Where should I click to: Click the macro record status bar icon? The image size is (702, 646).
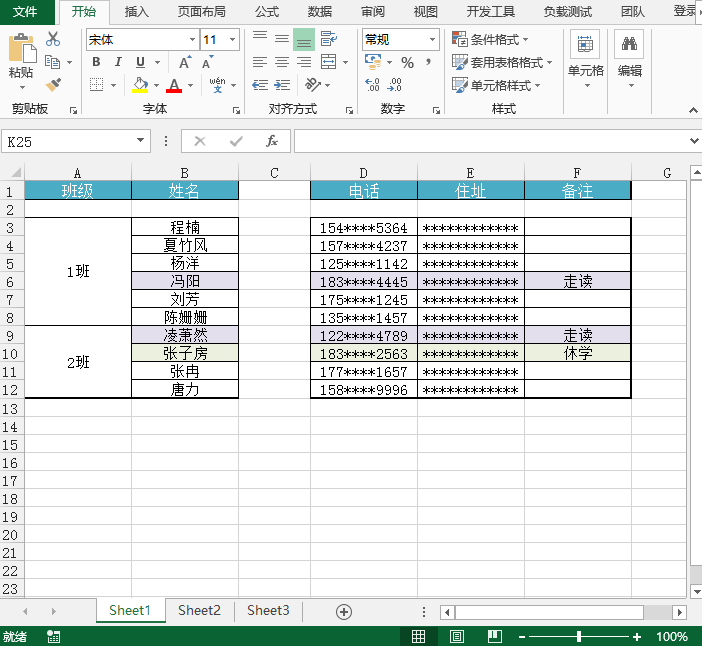[x=53, y=636]
